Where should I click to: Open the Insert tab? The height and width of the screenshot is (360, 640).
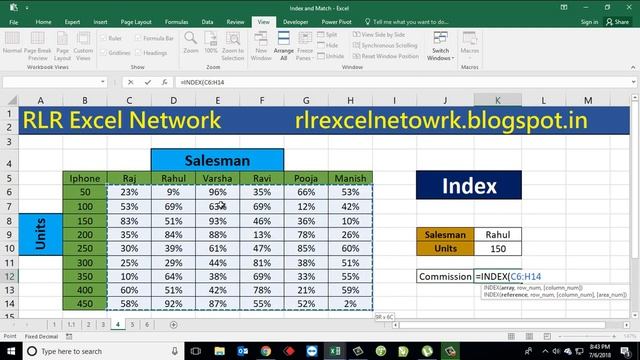click(x=100, y=22)
